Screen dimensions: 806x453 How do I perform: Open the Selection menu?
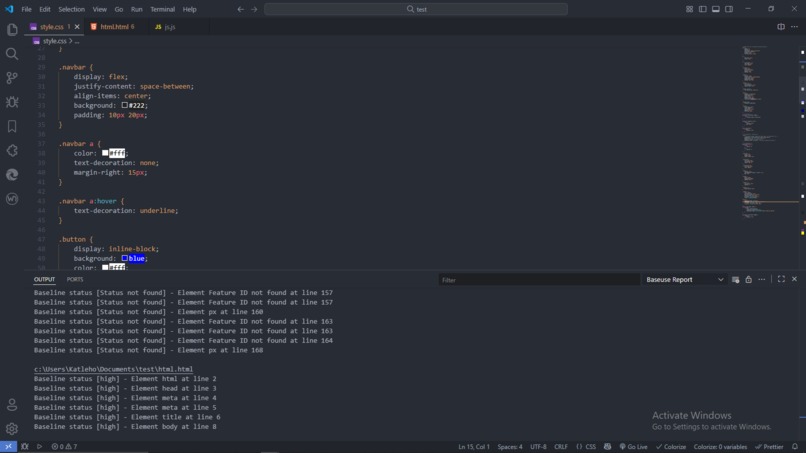[71, 9]
